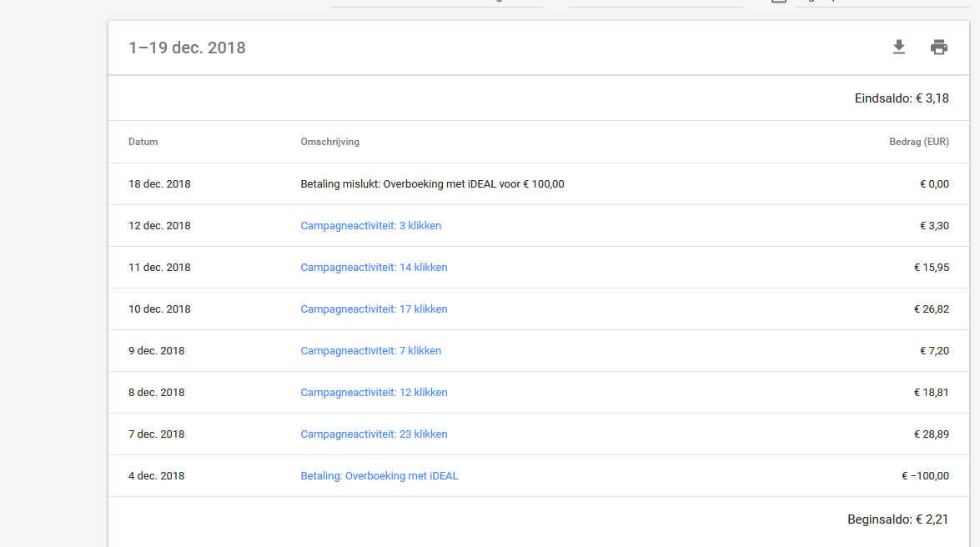Select the failed payment row from 18 dec.
The width and height of the screenshot is (980, 547).
432,183
